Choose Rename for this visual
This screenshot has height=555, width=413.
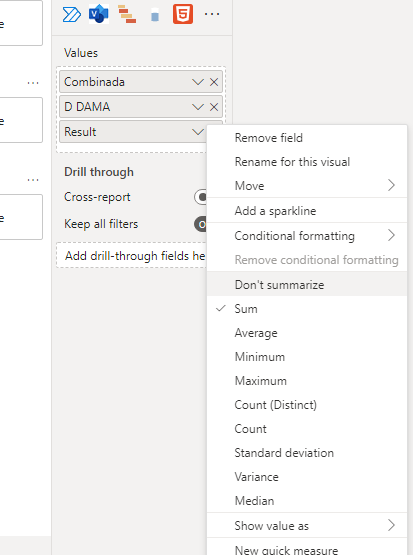307,162
